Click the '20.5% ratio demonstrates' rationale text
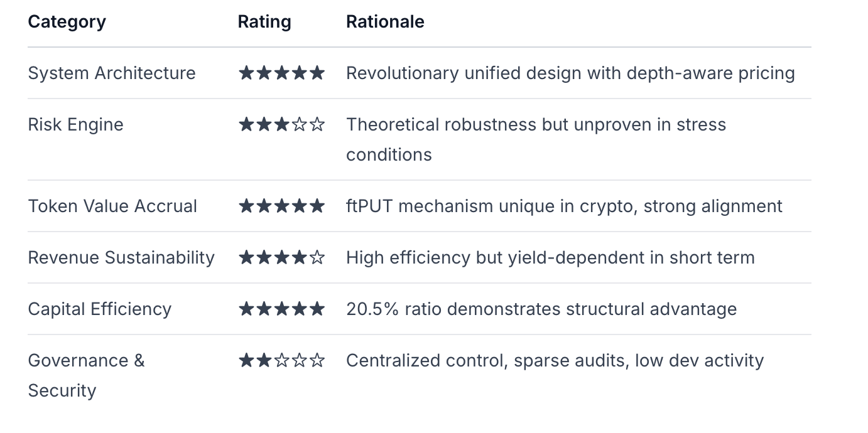Viewport: 868px width, 433px height. [x=541, y=309]
